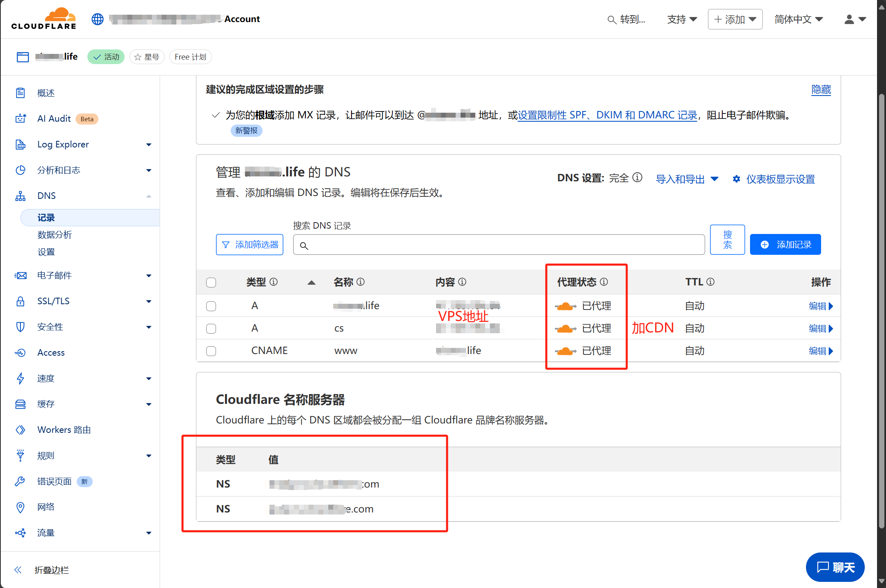Viewport: 886px width, 588px height.
Task: Click the 添加记录 button
Action: click(x=786, y=245)
